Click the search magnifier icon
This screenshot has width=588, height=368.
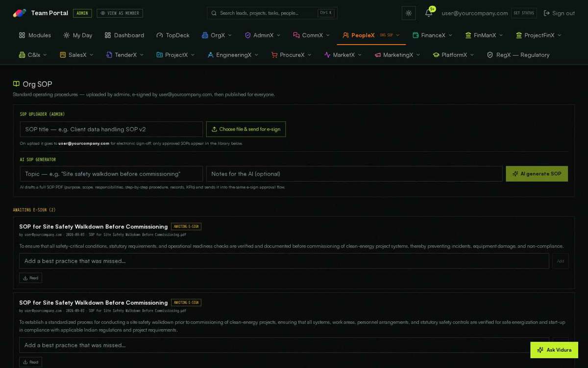coord(214,13)
